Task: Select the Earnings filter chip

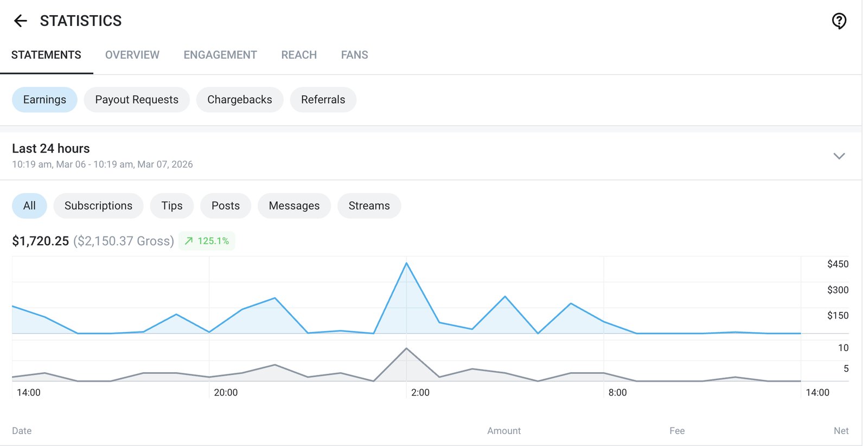Action: tap(44, 100)
